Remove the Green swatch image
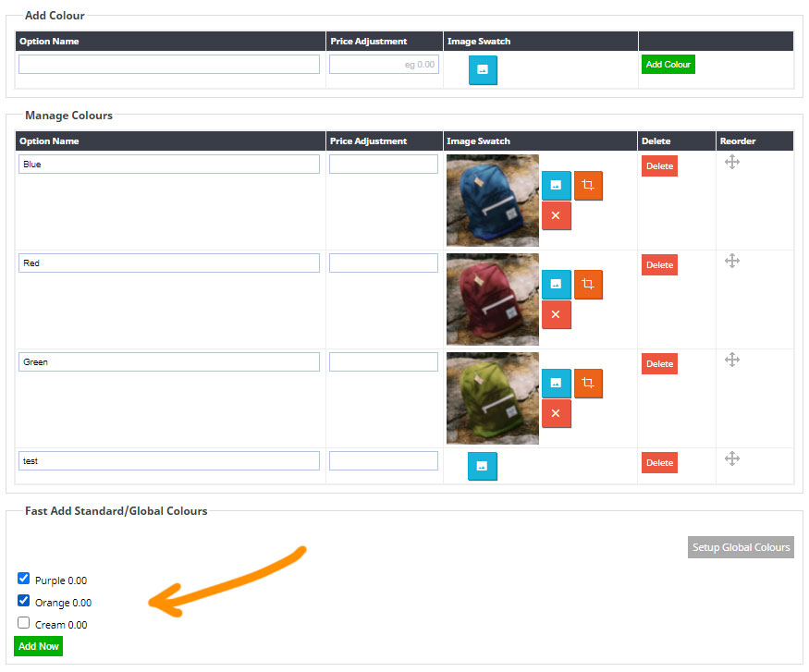This screenshot has height=672, width=809. pos(556,413)
